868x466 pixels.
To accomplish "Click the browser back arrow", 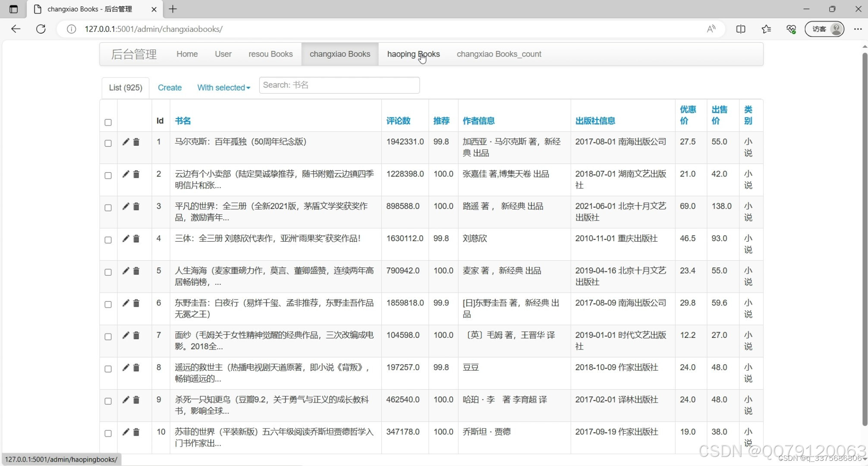I will pos(16,29).
